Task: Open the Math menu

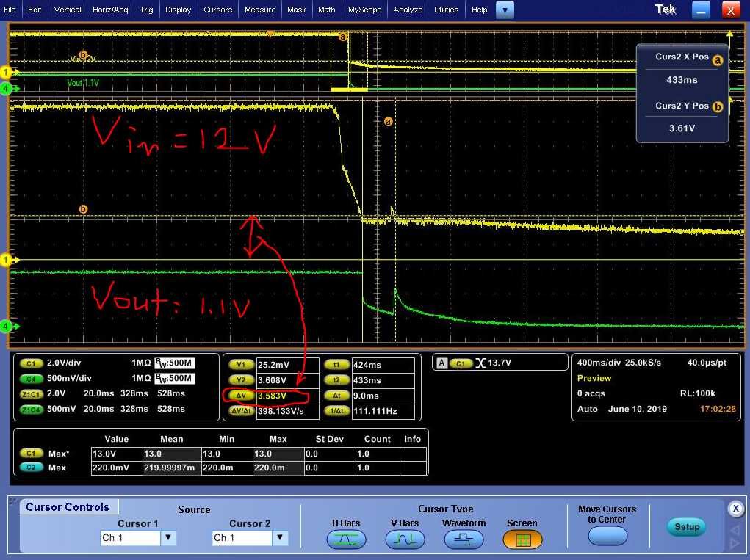Action: point(326,10)
